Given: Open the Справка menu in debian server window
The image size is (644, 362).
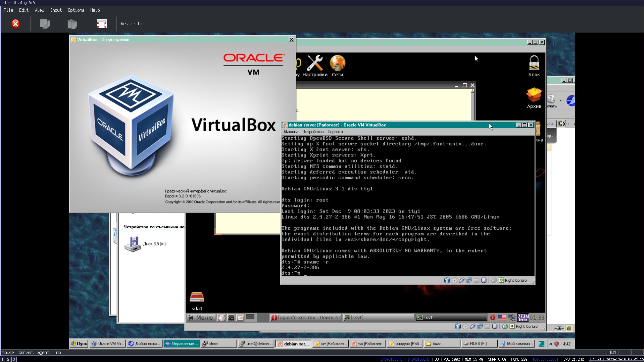Looking at the screenshot, I should (335, 132).
